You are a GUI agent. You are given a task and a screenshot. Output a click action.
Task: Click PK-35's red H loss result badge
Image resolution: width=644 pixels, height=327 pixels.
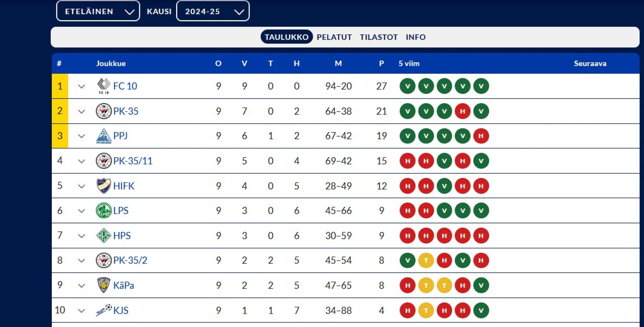(x=463, y=111)
